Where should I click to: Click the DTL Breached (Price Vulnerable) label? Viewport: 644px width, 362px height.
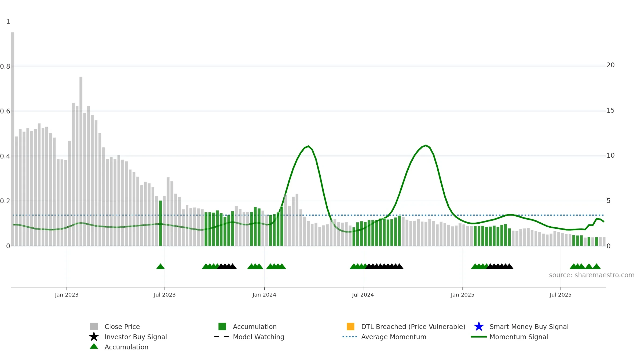click(413, 327)
